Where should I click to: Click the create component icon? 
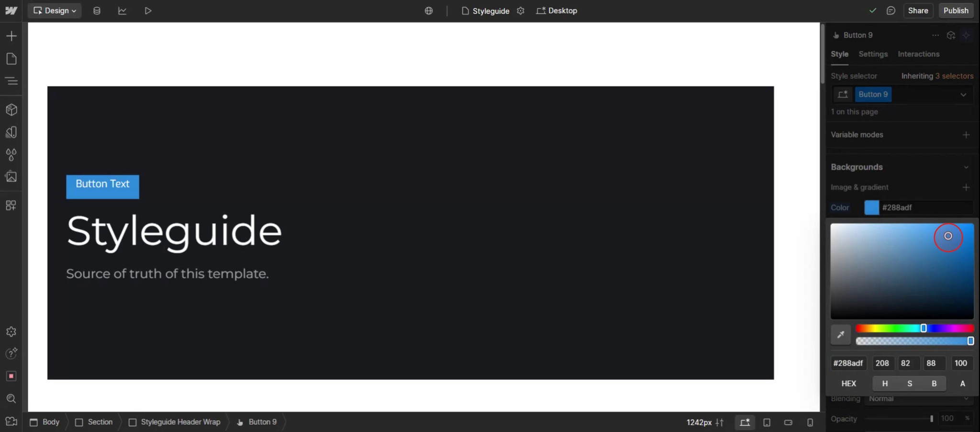click(951, 35)
